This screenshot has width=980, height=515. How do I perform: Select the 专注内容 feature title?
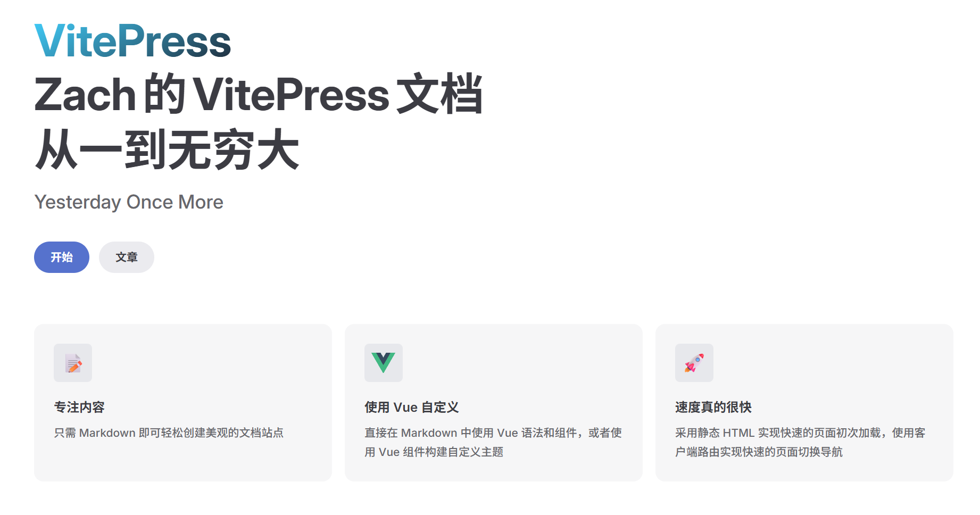tap(79, 407)
